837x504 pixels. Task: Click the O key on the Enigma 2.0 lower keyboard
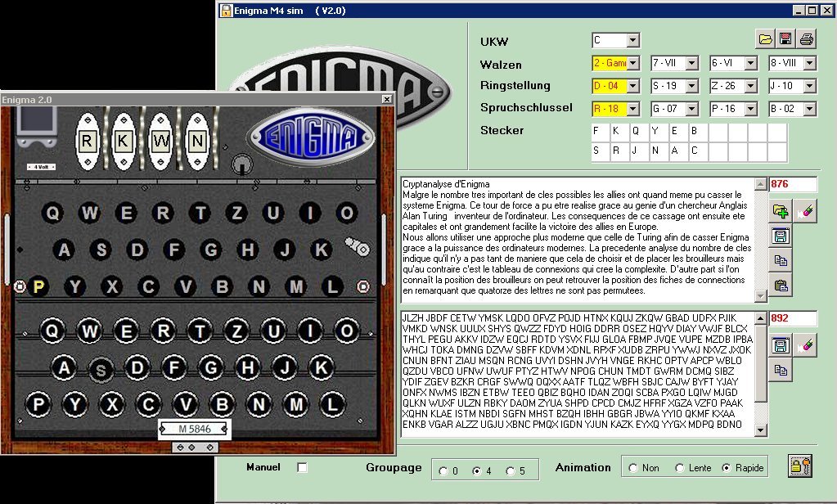coord(346,331)
